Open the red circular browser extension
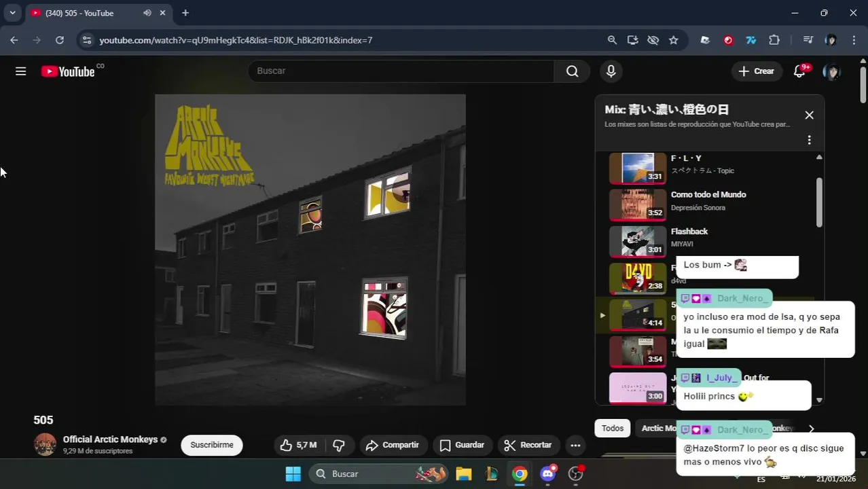This screenshot has width=868, height=489. (728, 40)
